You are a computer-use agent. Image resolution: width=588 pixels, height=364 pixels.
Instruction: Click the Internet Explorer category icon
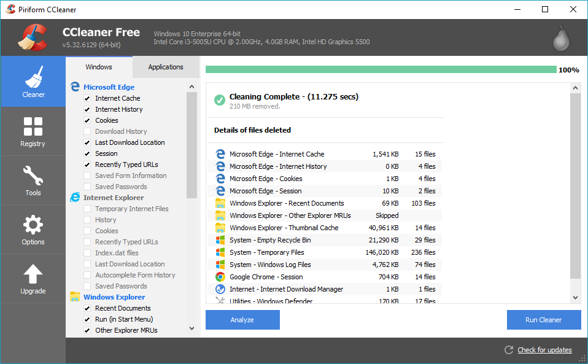pyautogui.click(x=75, y=197)
